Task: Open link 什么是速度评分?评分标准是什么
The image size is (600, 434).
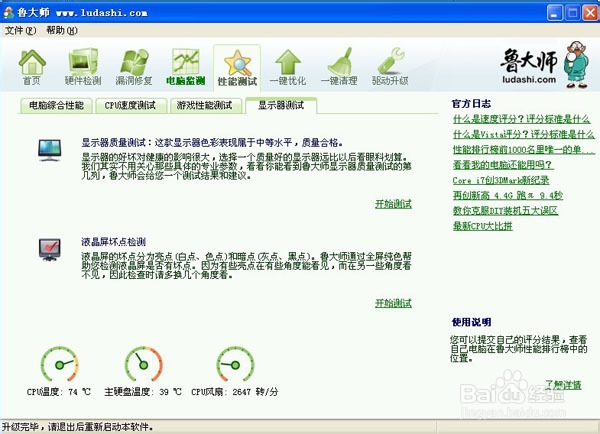Action: [521, 119]
